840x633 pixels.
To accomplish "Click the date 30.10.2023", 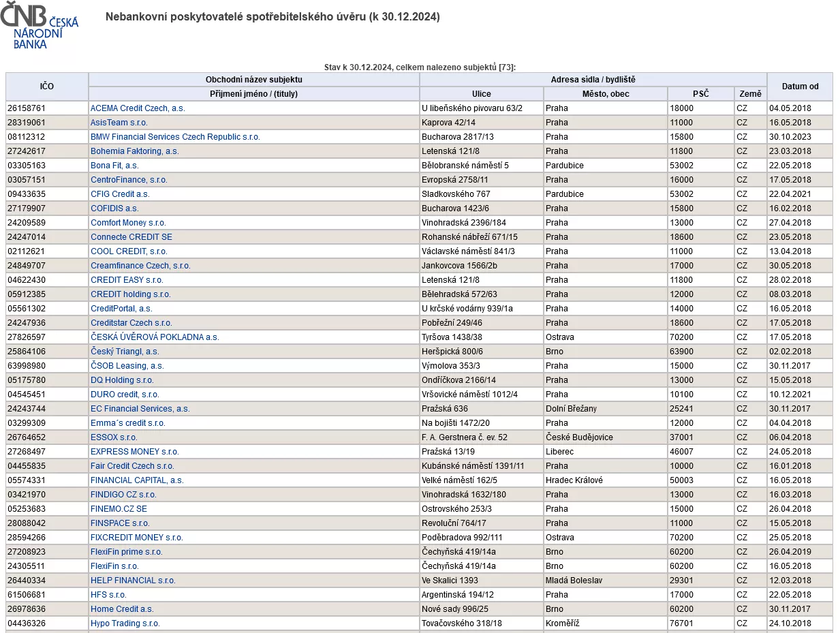I will point(790,137).
